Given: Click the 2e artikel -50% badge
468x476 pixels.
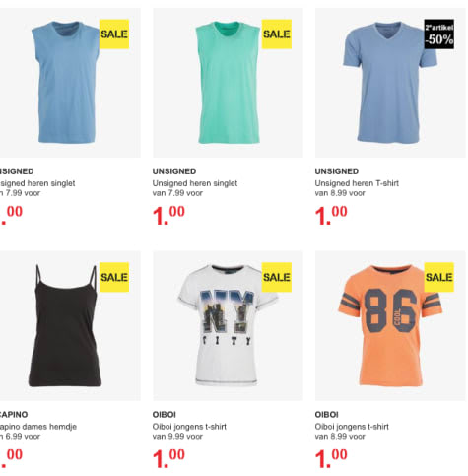Looking at the screenshot, I should point(439,34).
